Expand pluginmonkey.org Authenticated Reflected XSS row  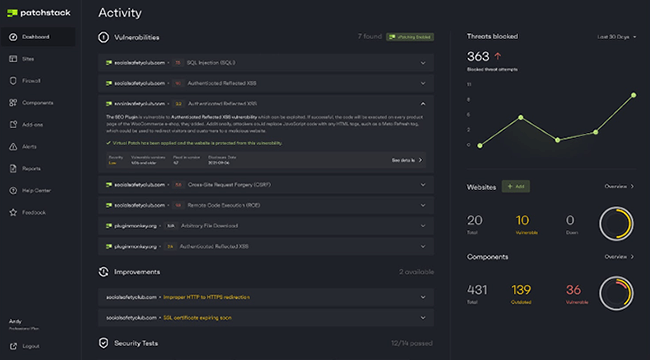(x=266, y=246)
